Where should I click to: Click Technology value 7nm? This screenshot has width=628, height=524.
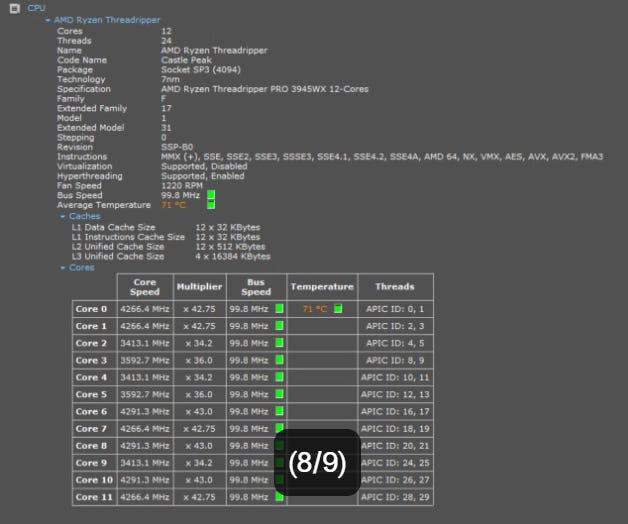point(170,79)
